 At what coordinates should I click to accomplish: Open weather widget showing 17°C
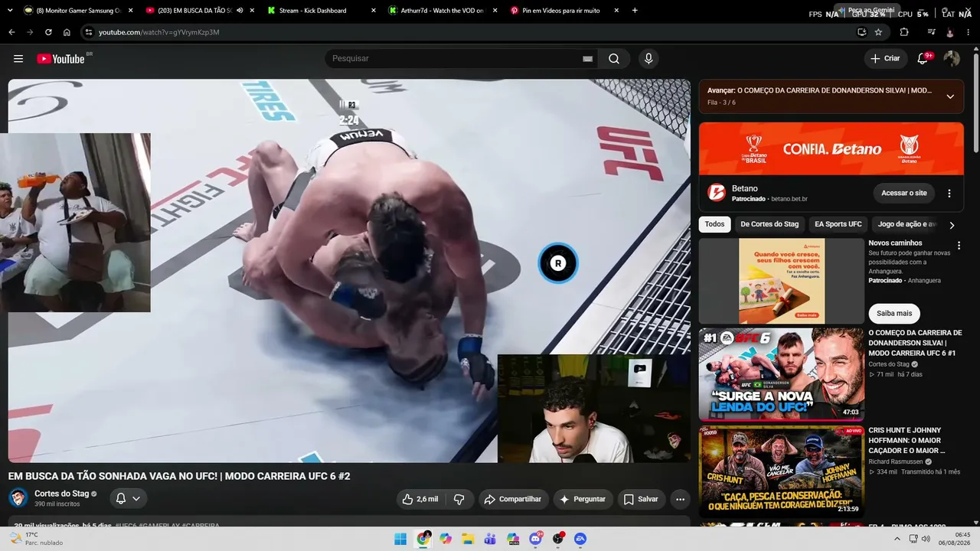(36, 539)
